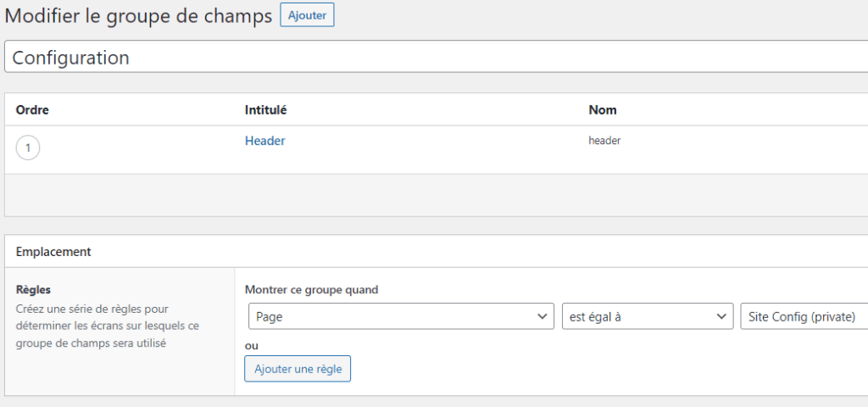
Task: Click the circled number 1 order handle
Action: (28, 148)
